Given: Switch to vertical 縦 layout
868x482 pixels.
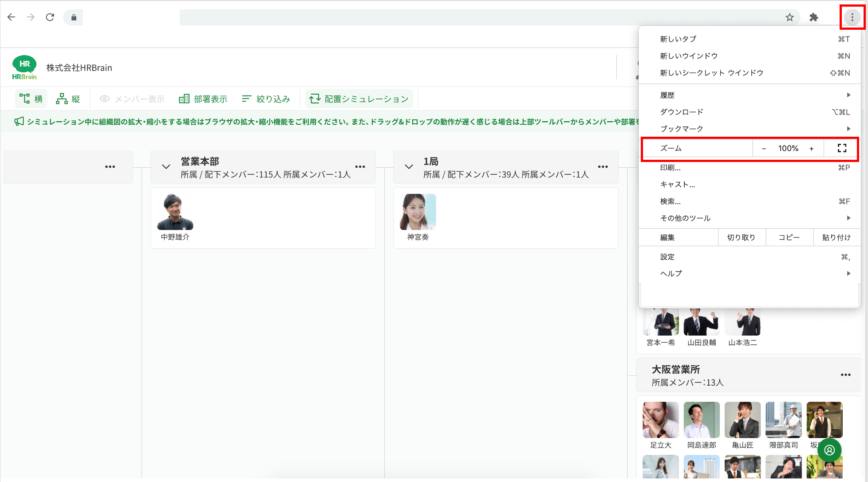Looking at the screenshot, I should click(x=68, y=99).
